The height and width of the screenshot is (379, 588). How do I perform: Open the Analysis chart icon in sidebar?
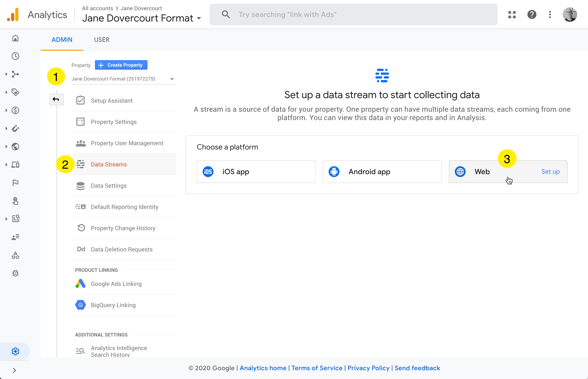tap(16, 218)
